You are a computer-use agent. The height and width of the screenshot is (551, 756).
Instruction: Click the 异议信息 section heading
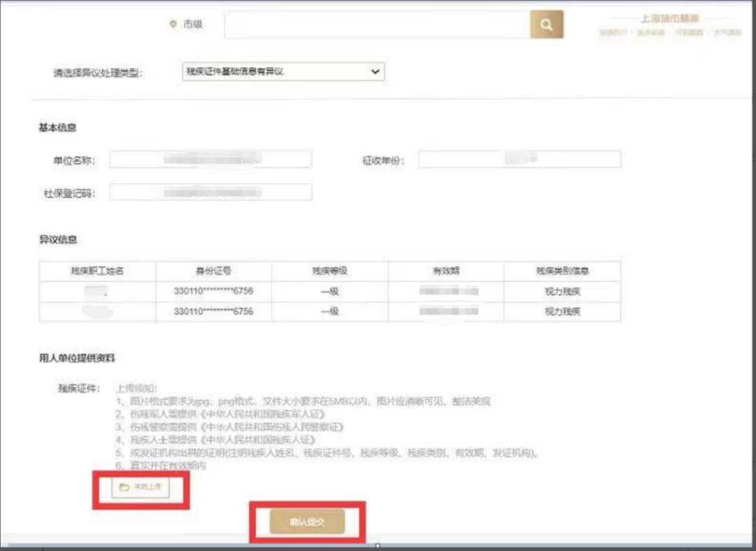point(58,239)
